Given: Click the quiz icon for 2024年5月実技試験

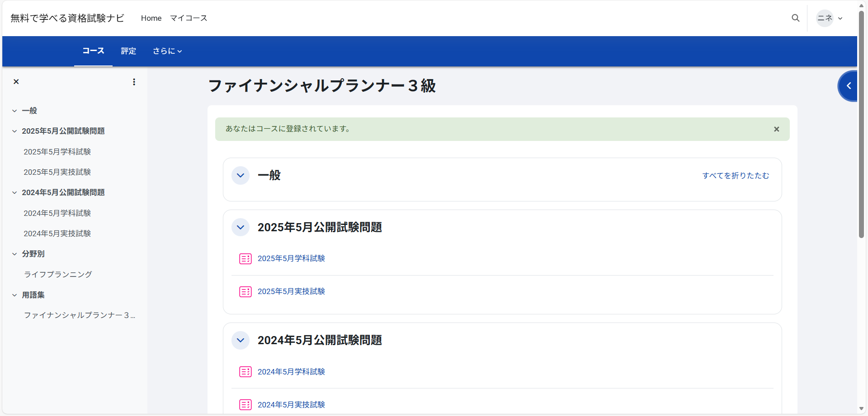Looking at the screenshot, I should coord(245,405).
